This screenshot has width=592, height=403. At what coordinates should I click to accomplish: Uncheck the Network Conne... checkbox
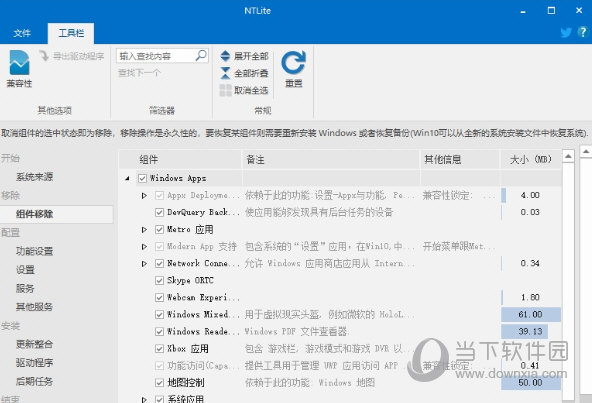[x=159, y=263]
